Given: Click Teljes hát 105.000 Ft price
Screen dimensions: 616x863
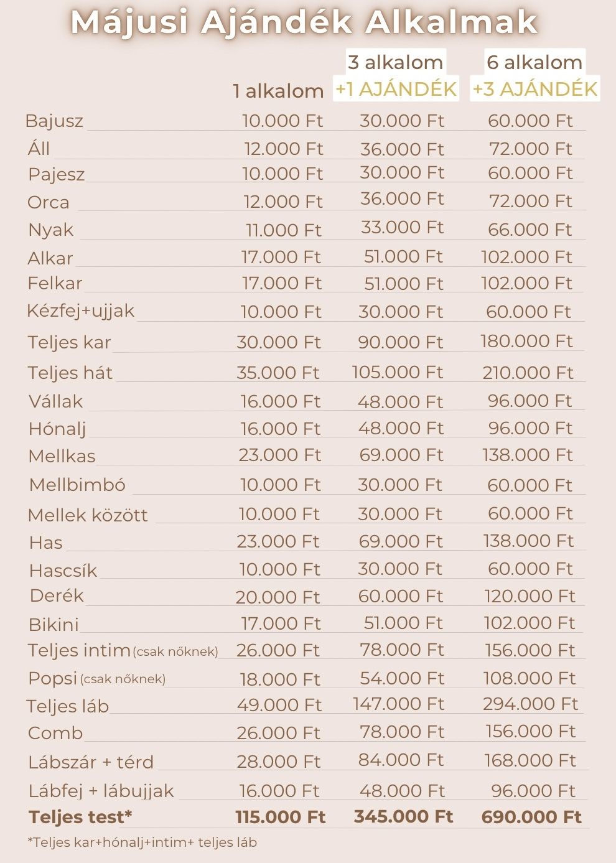Looking at the screenshot, I should [x=398, y=372].
